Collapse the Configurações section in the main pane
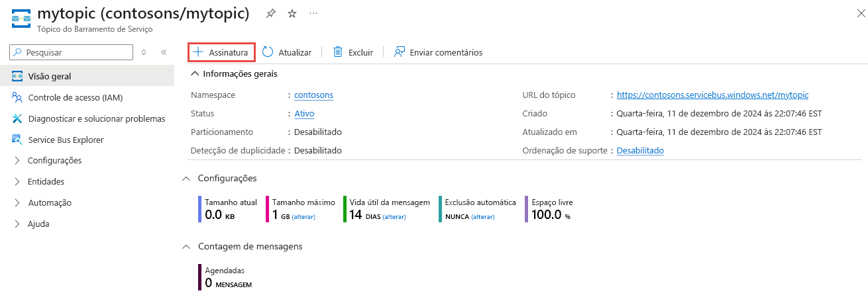Viewport: 868px width, 305px height. pos(219,178)
